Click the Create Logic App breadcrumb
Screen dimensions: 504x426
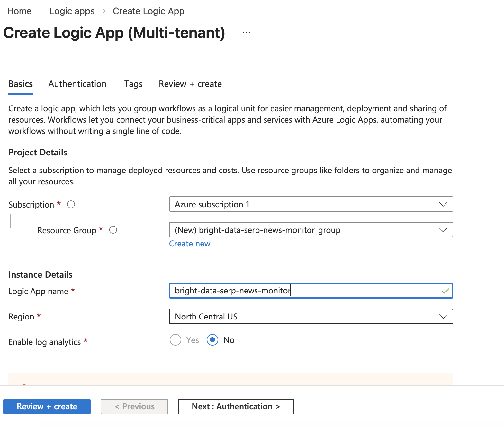coord(148,11)
